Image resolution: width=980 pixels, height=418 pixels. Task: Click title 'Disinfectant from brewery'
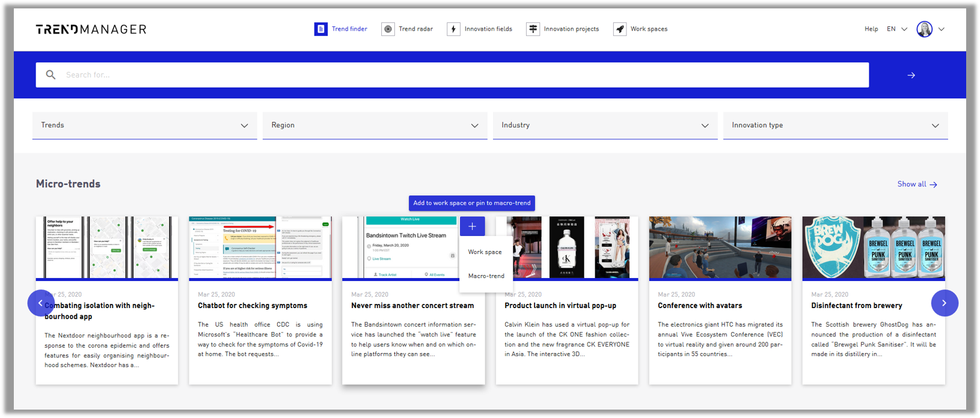coord(857,306)
